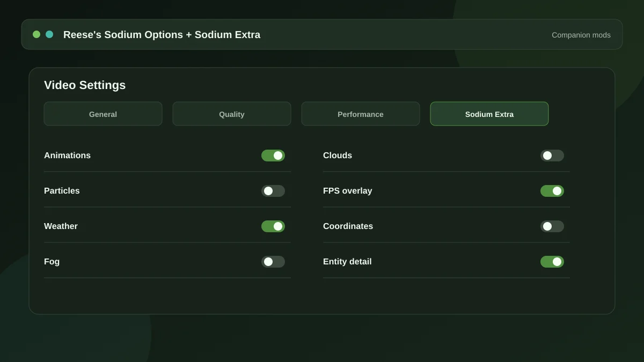Select the Performance tab

pos(361,114)
